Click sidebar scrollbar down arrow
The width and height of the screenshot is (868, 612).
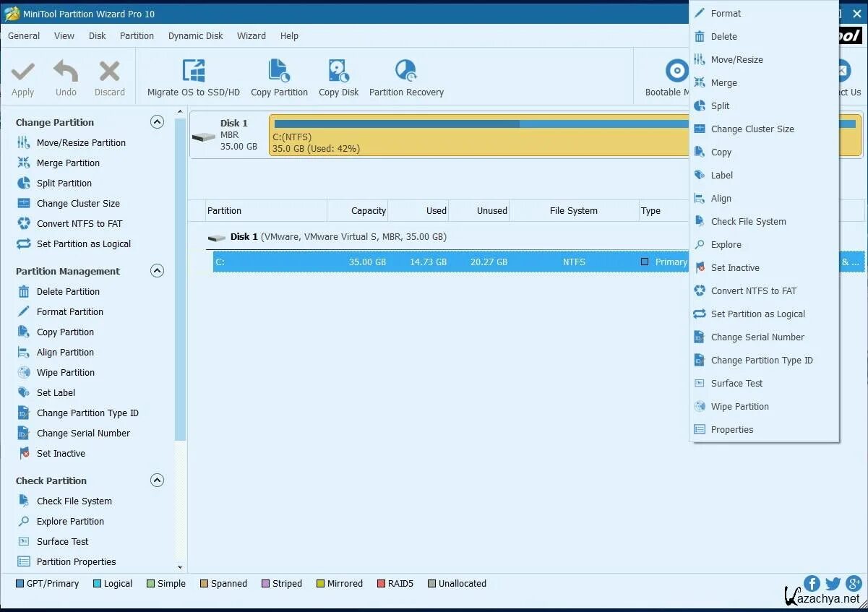180,568
